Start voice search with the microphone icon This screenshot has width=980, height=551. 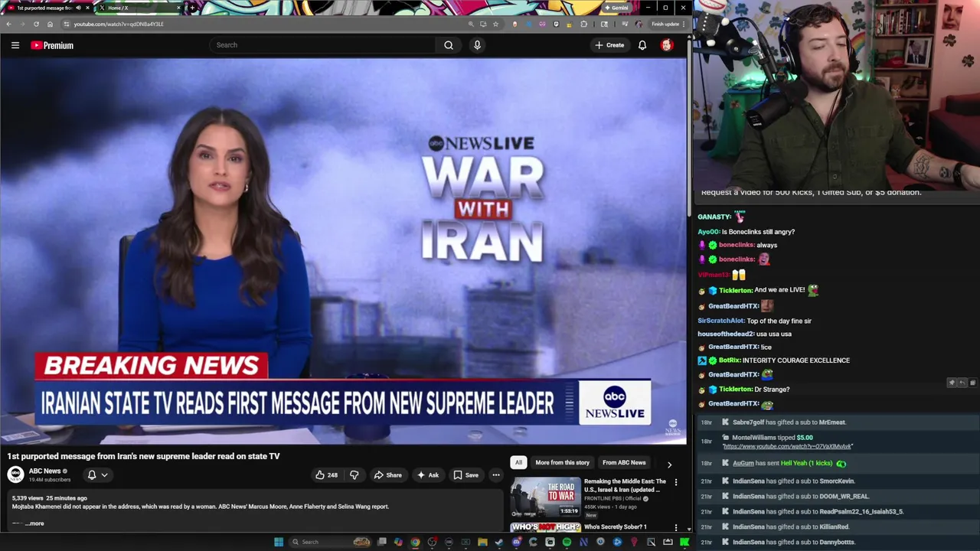pyautogui.click(x=477, y=45)
